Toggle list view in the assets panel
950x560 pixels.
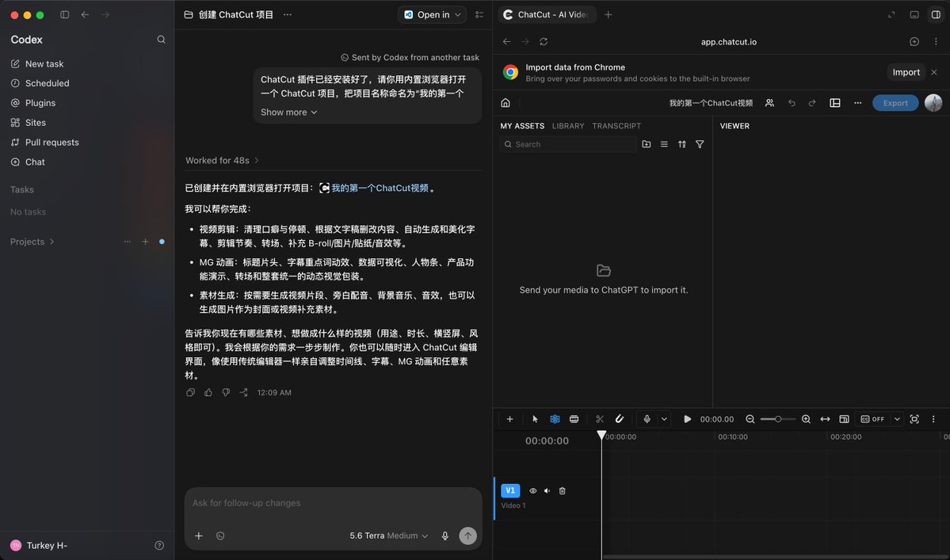664,144
